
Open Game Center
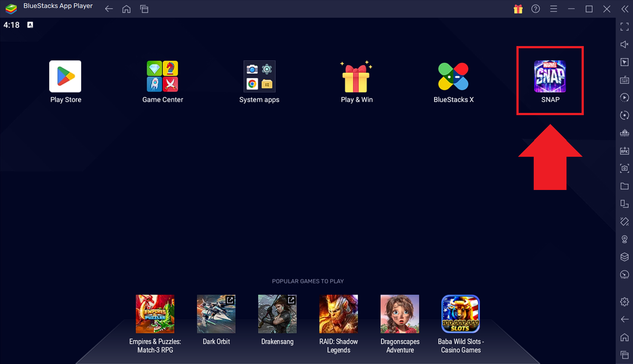(163, 76)
